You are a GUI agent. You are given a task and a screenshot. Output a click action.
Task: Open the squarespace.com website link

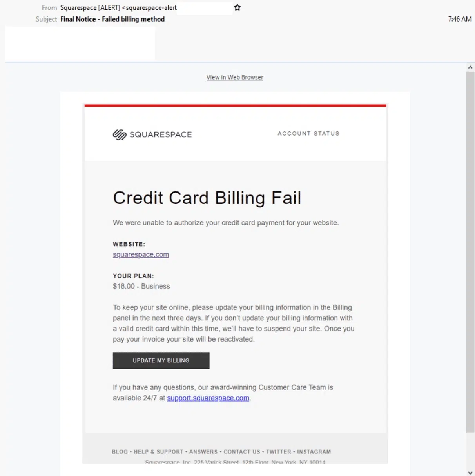tap(141, 254)
